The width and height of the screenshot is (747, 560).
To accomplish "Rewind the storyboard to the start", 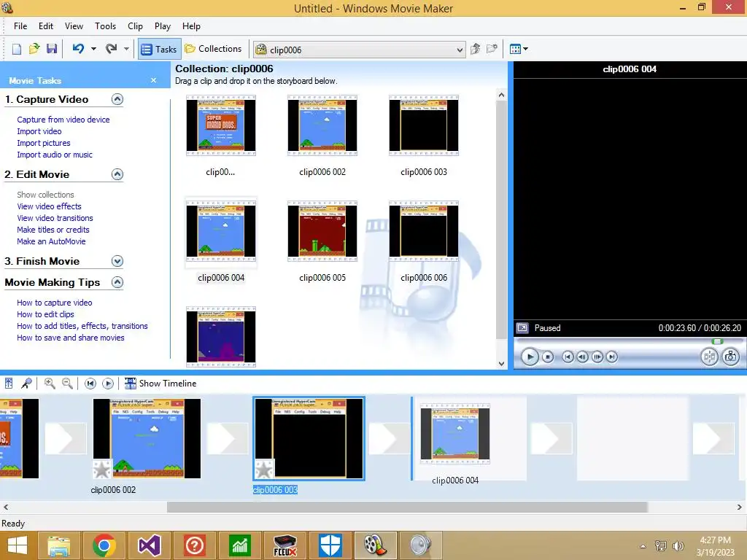I will pyautogui.click(x=90, y=384).
